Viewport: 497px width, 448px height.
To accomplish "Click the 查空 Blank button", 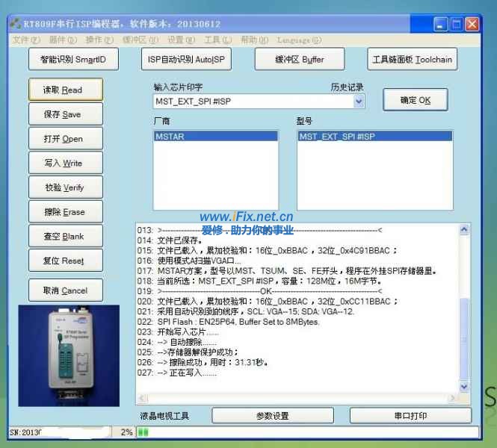I will pyautogui.click(x=66, y=236).
